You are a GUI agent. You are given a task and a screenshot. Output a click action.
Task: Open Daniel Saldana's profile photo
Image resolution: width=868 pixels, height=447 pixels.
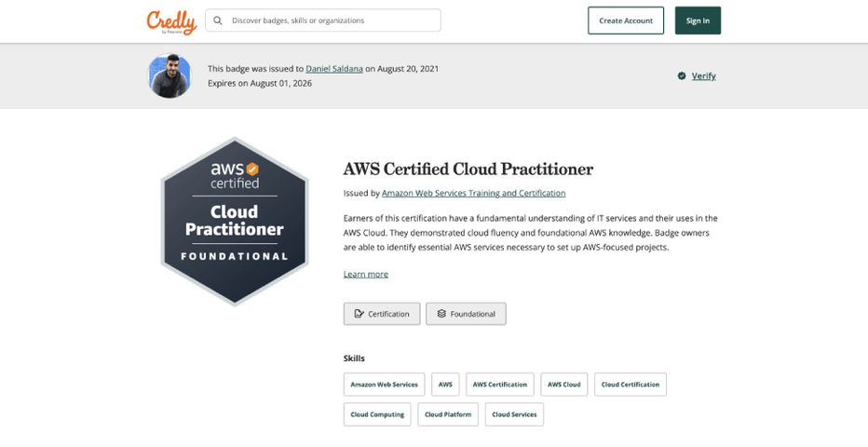pyautogui.click(x=170, y=75)
